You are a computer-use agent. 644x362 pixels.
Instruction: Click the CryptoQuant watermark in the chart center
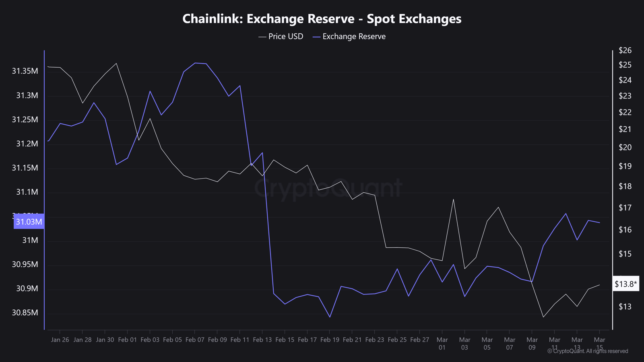[328, 188]
